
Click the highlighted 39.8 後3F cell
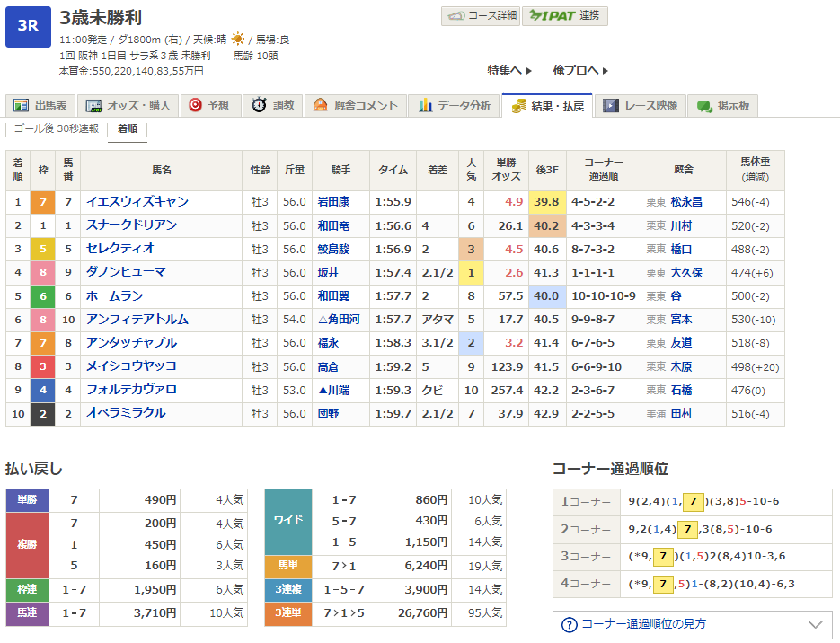click(547, 202)
